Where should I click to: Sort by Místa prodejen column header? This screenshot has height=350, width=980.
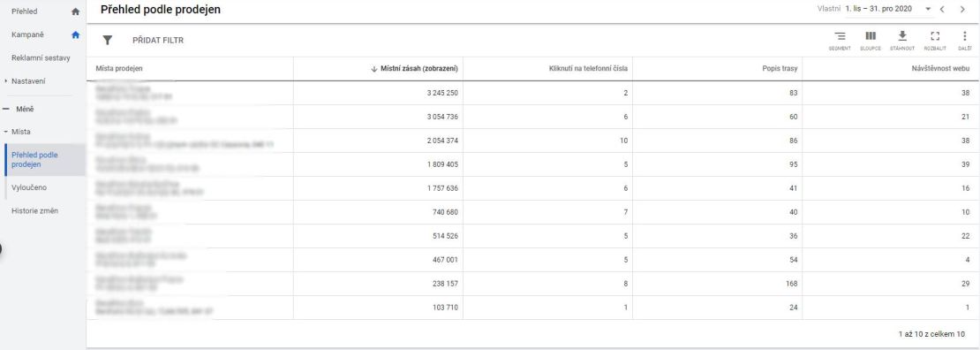(119, 69)
